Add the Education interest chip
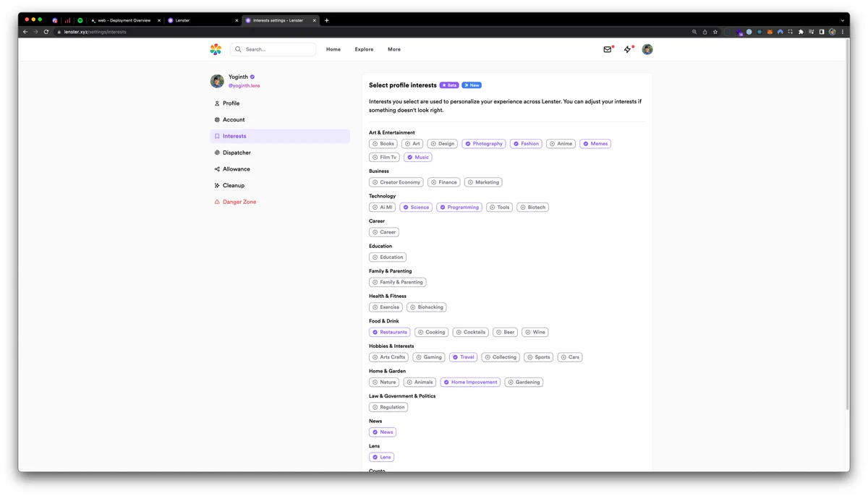Screen dimensions: 868x496 [x=388, y=257]
